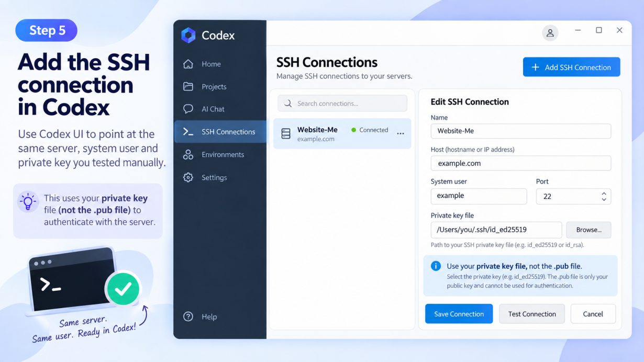Viewport: 644px width, 362px height.
Task: Click the Host field with example.com
Action: (520, 163)
